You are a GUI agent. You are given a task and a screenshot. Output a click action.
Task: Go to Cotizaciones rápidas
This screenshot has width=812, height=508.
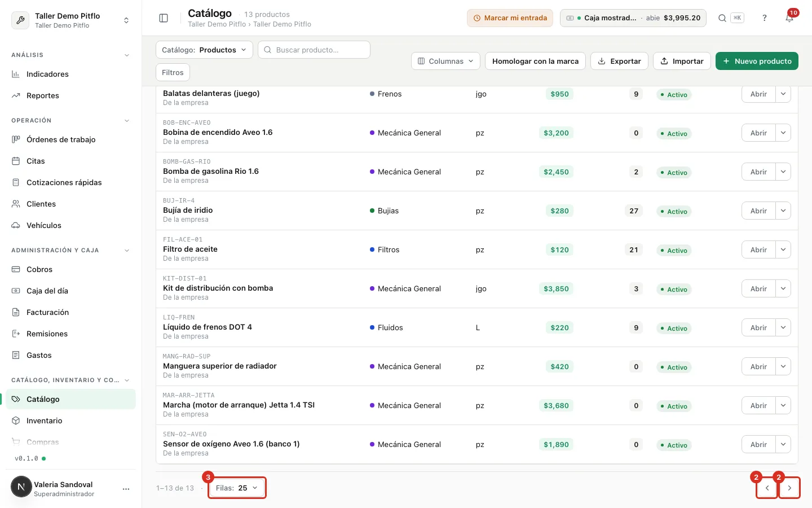[x=70, y=182]
